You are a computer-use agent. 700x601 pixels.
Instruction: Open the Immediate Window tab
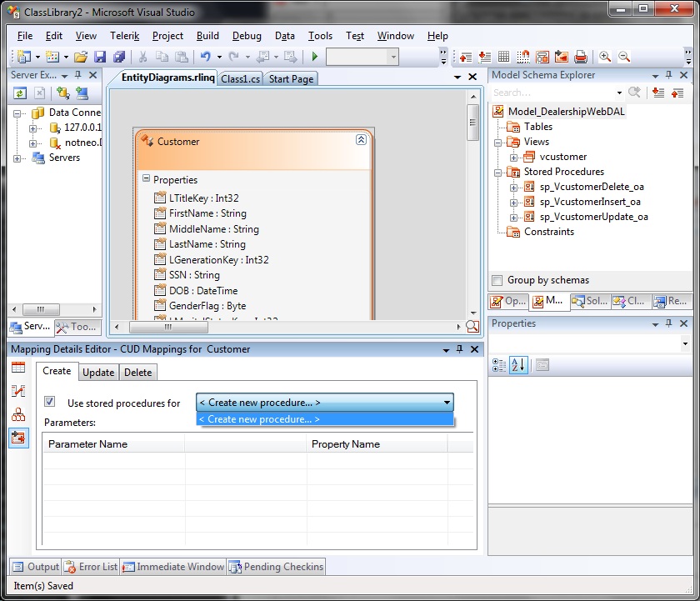[x=173, y=567]
